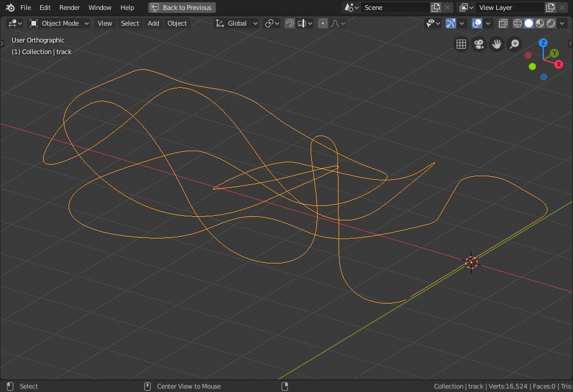Toggle the show gizmo button
The image size is (573, 392).
[451, 23]
